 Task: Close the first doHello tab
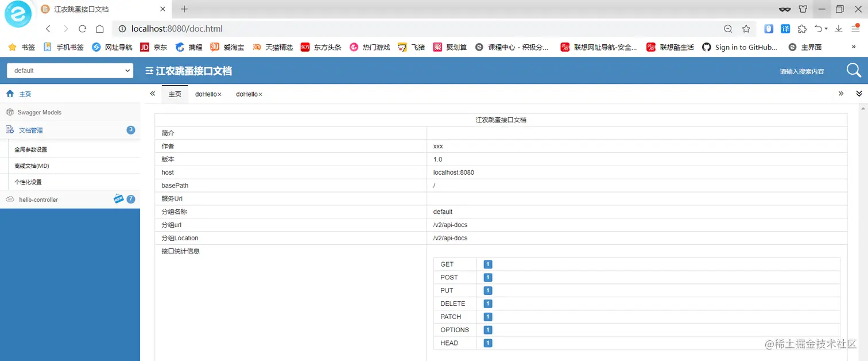coord(219,94)
